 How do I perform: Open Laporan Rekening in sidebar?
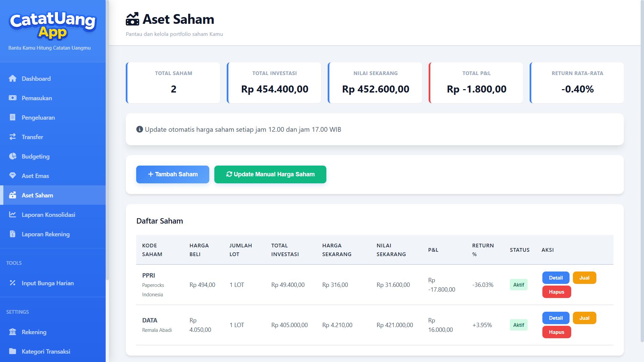pyautogui.click(x=46, y=234)
